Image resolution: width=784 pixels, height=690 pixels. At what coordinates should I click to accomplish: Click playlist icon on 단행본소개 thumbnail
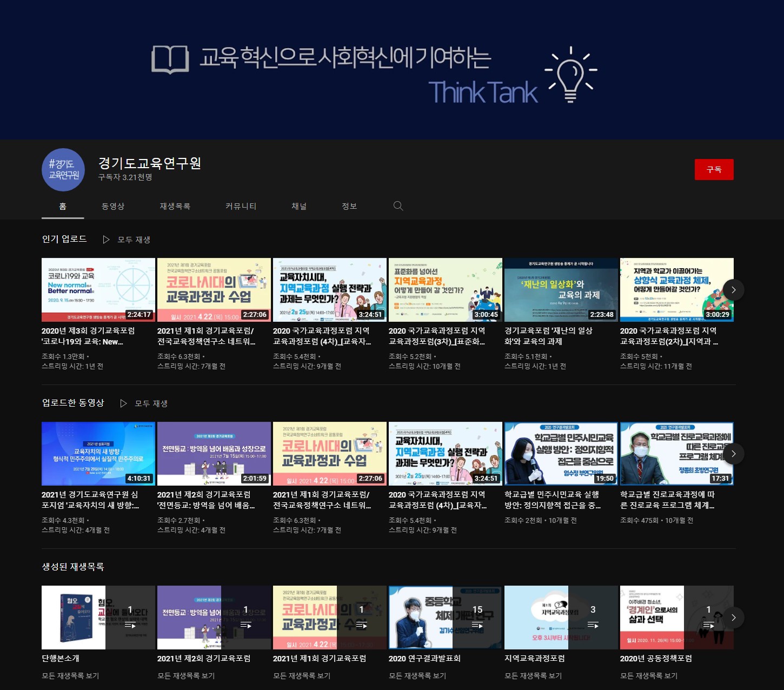click(130, 625)
